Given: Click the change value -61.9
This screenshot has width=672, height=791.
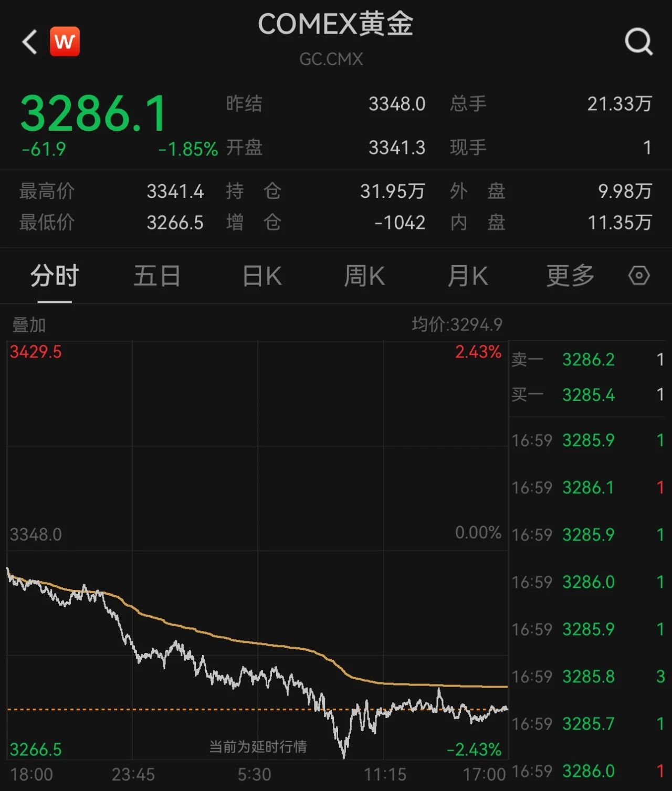Looking at the screenshot, I should coord(44,150).
